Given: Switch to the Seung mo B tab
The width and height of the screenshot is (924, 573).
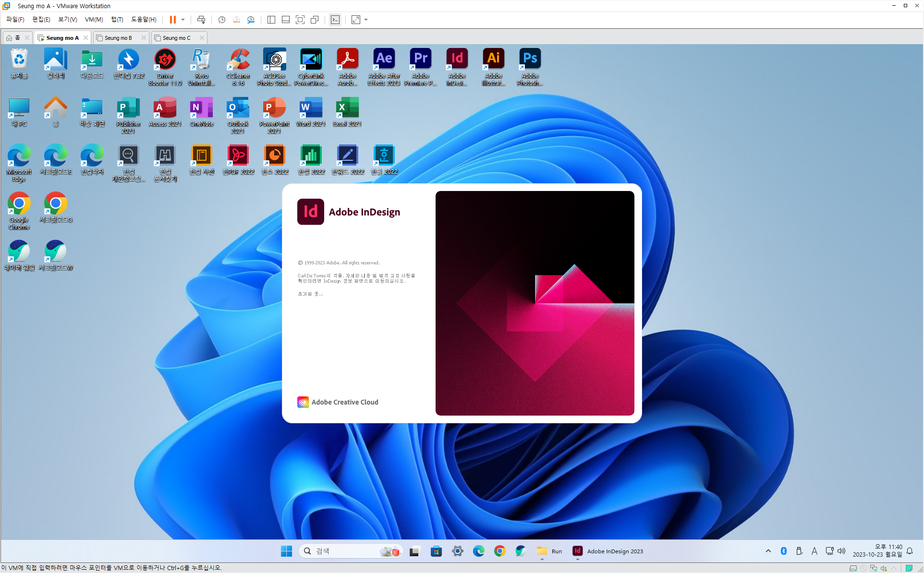Looking at the screenshot, I should click(118, 38).
